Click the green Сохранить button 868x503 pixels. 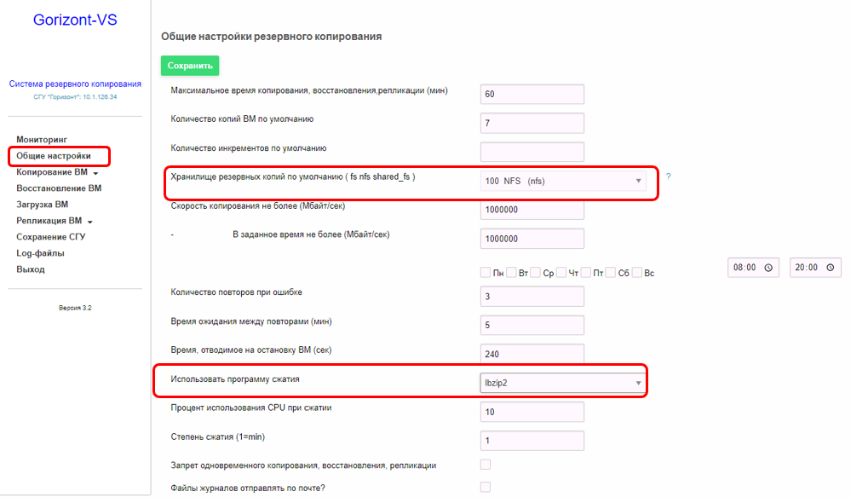(x=190, y=66)
